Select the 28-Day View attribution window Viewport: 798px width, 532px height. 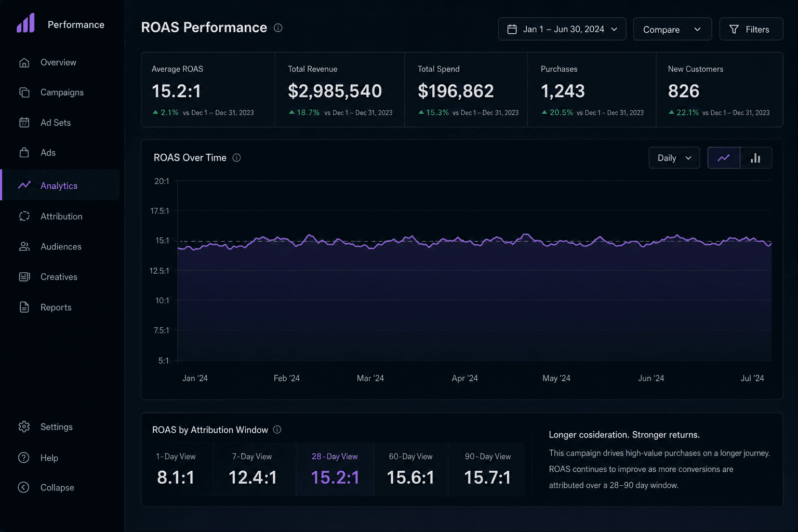click(x=335, y=469)
